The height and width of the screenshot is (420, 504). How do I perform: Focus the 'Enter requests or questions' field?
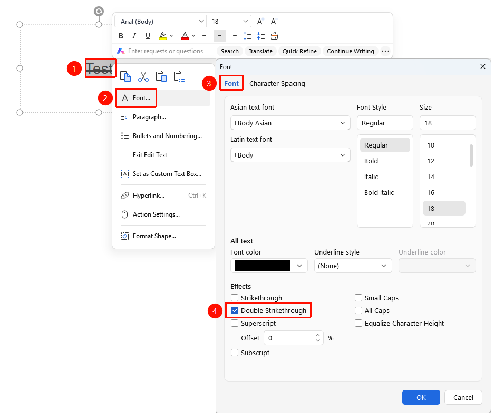pos(166,51)
